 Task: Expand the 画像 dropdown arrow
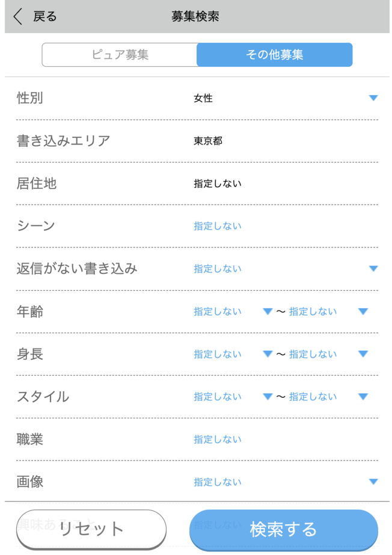coord(373,482)
